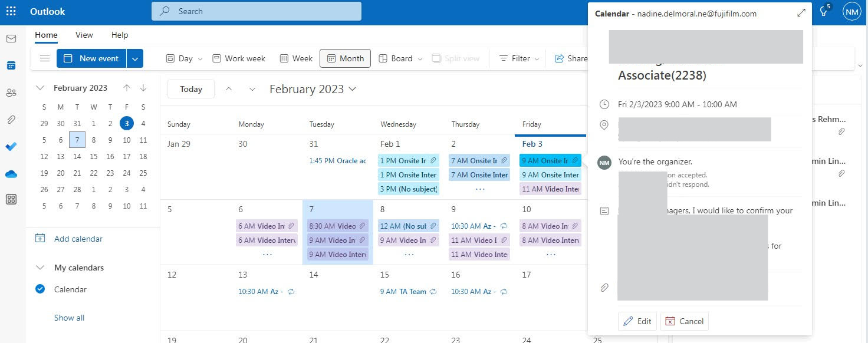
Task: Expand the event popup to full view
Action: tap(801, 13)
